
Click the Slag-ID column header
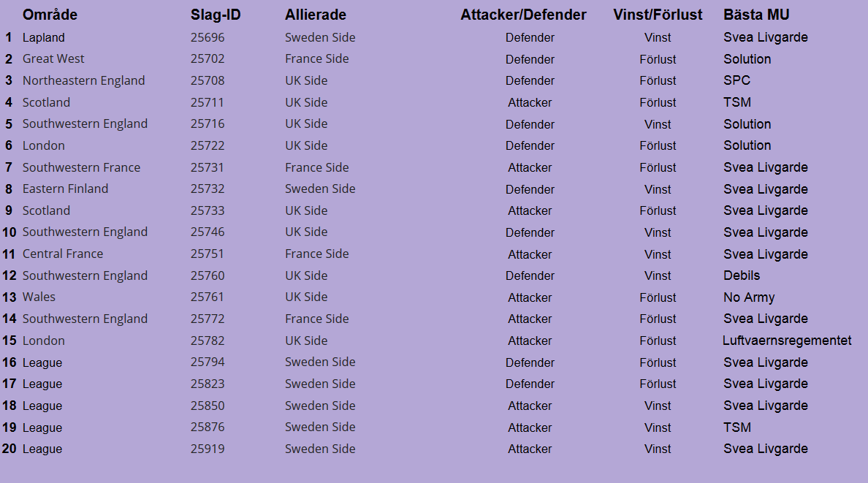click(216, 15)
